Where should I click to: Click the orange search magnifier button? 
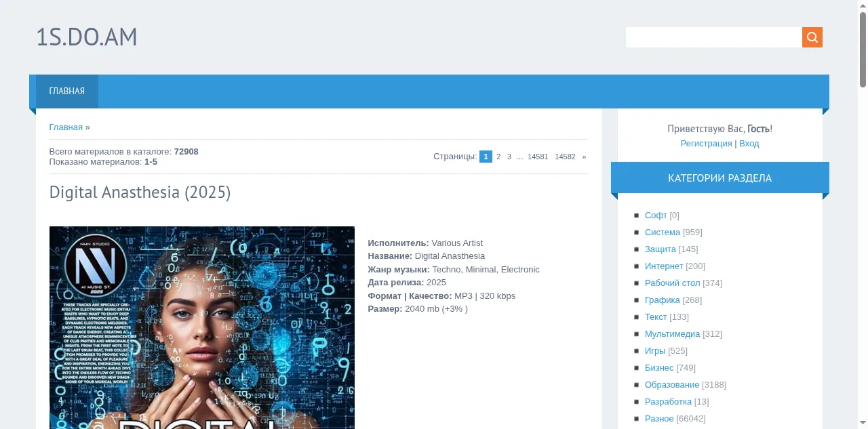pyautogui.click(x=812, y=37)
